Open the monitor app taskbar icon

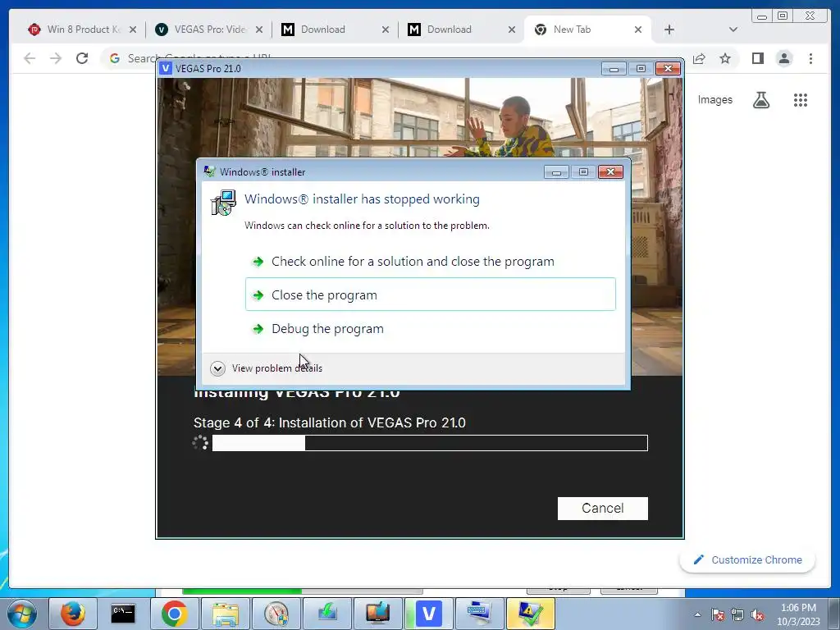click(x=377, y=614)
